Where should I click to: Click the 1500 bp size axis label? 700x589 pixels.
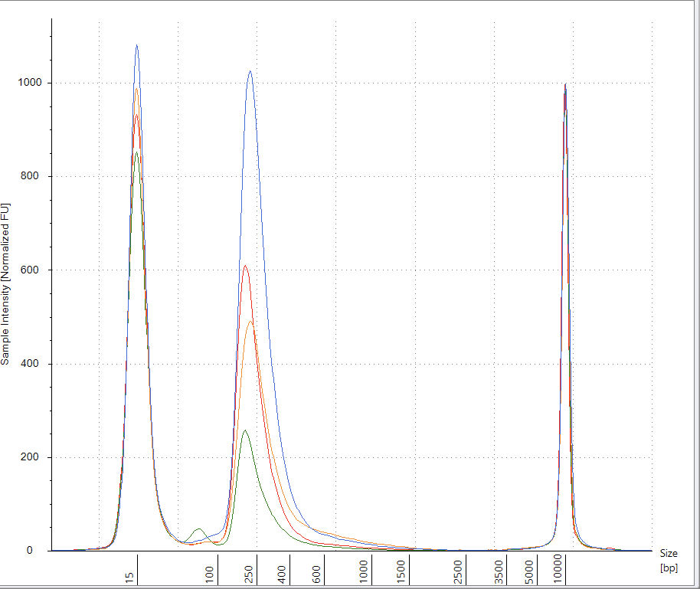click(x=401, y=571)
